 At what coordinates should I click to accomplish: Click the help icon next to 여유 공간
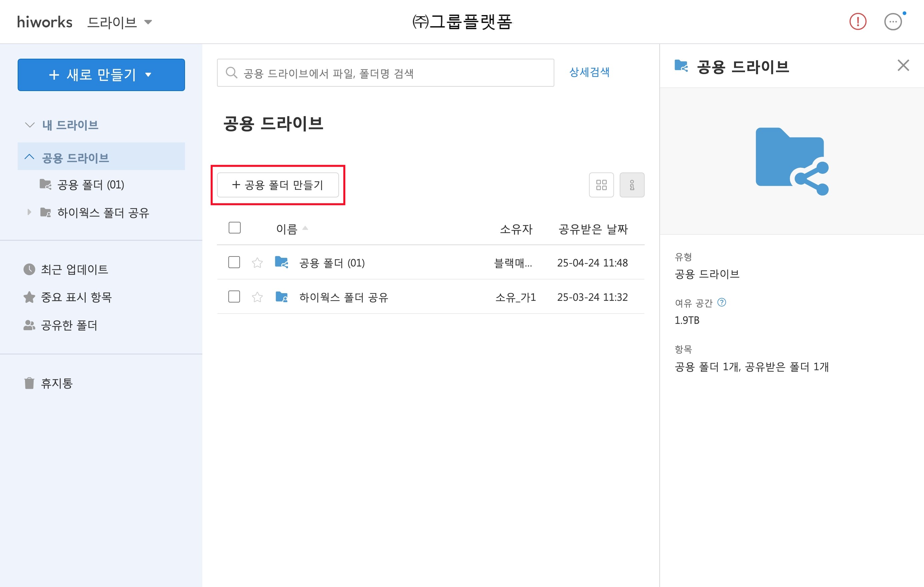pyautogui.click(x=721, y=303)
